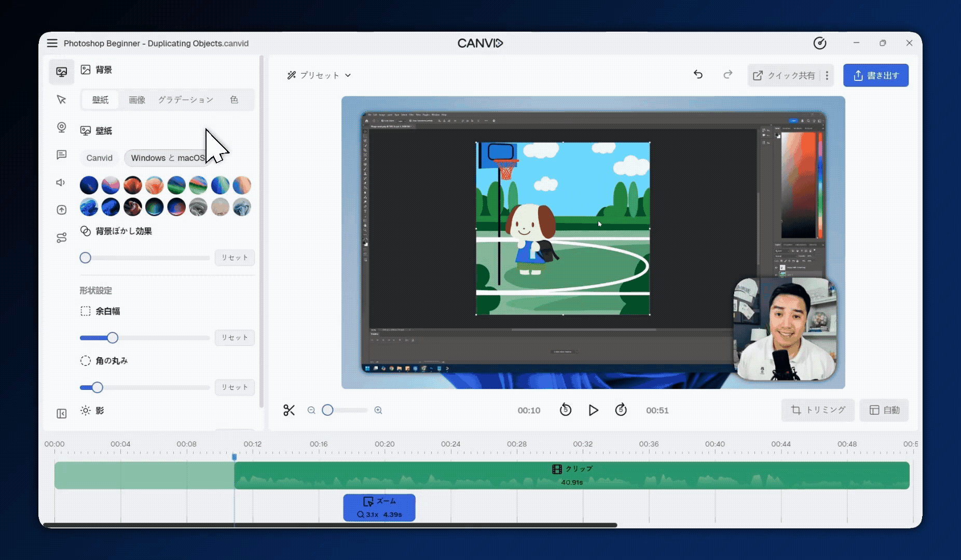This screenshot has width=961, height=560.
Task: Select the Canvid wallpaper category
Action: [x=99, y=158]
